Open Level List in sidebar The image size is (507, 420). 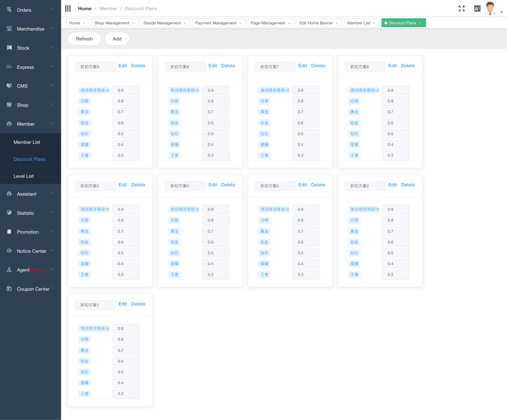point(24,176)
